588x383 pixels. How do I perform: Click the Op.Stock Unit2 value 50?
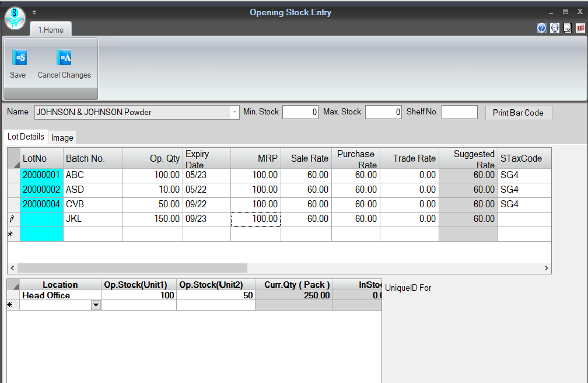pyautogui.click(x=216, y=295)
